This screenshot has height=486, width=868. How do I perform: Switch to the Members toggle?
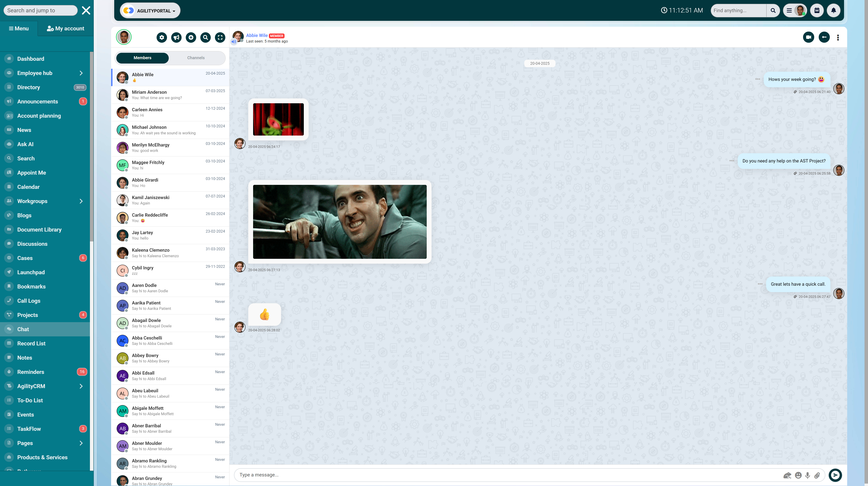[142, 58]
